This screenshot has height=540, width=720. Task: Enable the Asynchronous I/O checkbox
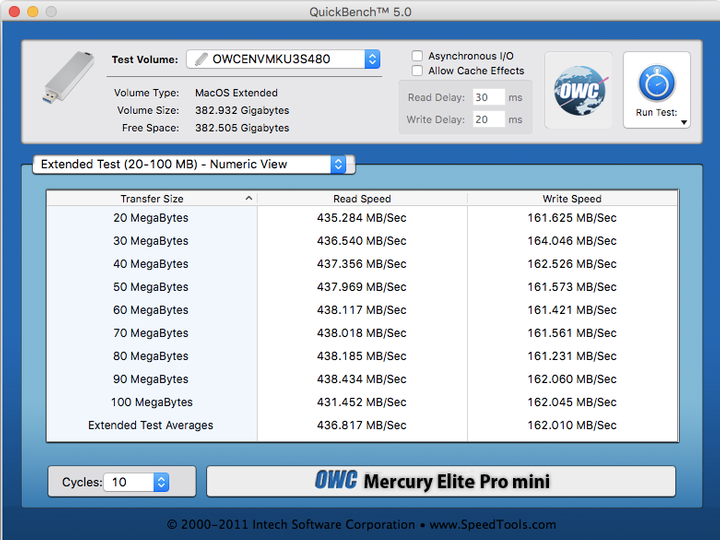pos(418,57)
